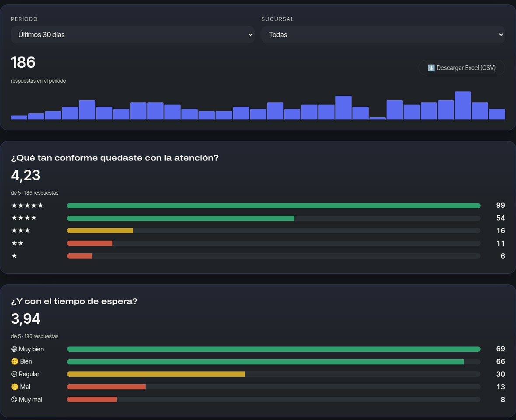Click the three-star rating icons
This screenshot has width=516, height=420.
pos(21,231)
